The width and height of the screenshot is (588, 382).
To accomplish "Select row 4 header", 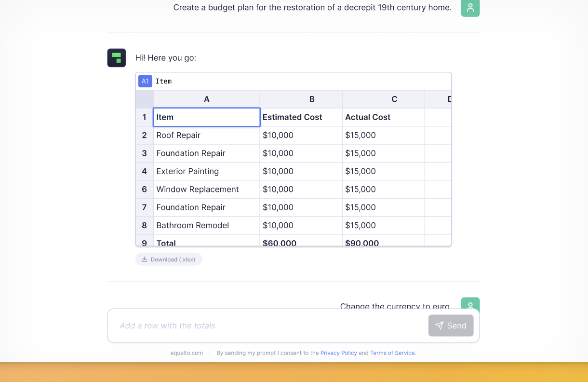I will coord(145,171).
